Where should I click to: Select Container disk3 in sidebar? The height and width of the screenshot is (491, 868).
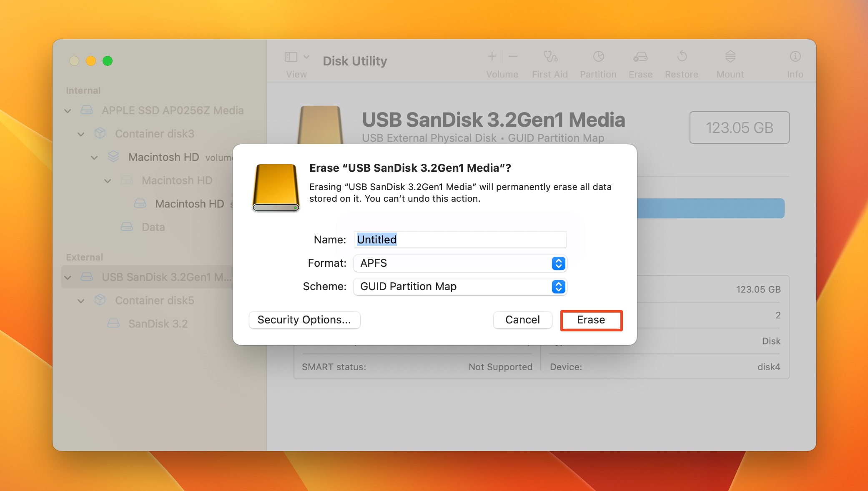[x=155, y=134]
